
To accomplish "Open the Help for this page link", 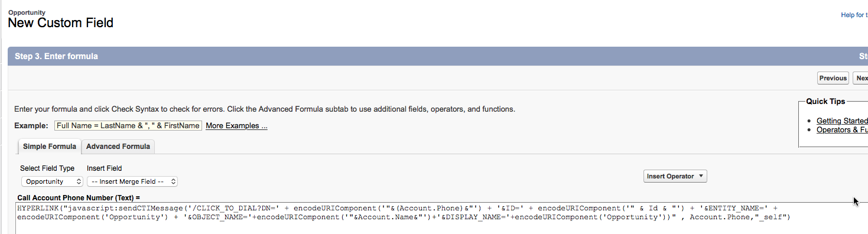I will click(854, 15).
